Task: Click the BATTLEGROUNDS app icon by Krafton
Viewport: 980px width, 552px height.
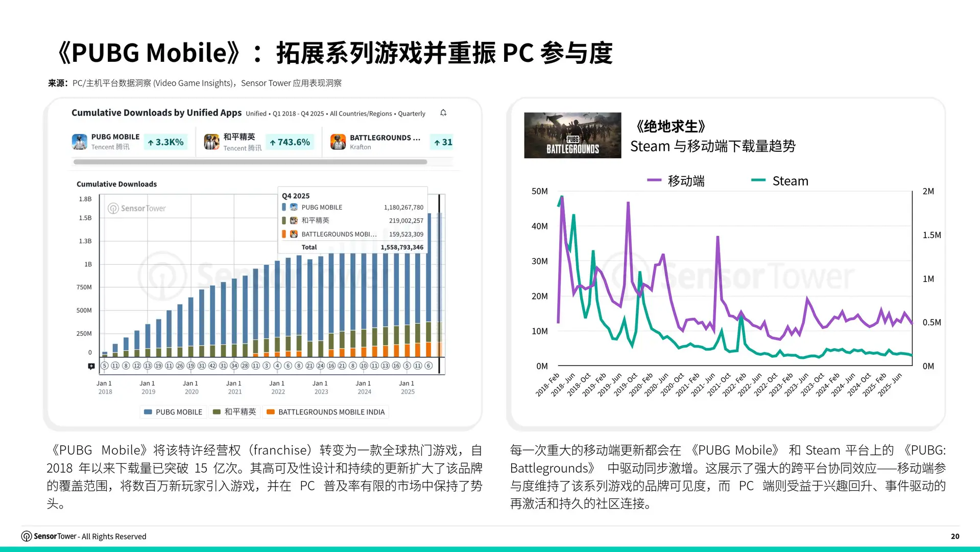Action: pos(339,142)
